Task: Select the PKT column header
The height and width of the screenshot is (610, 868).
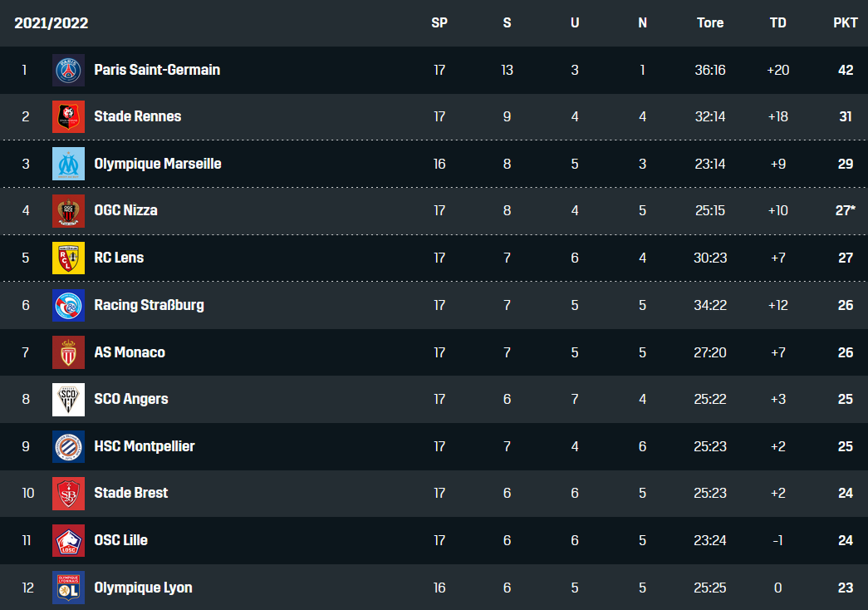Action: coord(845,22)
